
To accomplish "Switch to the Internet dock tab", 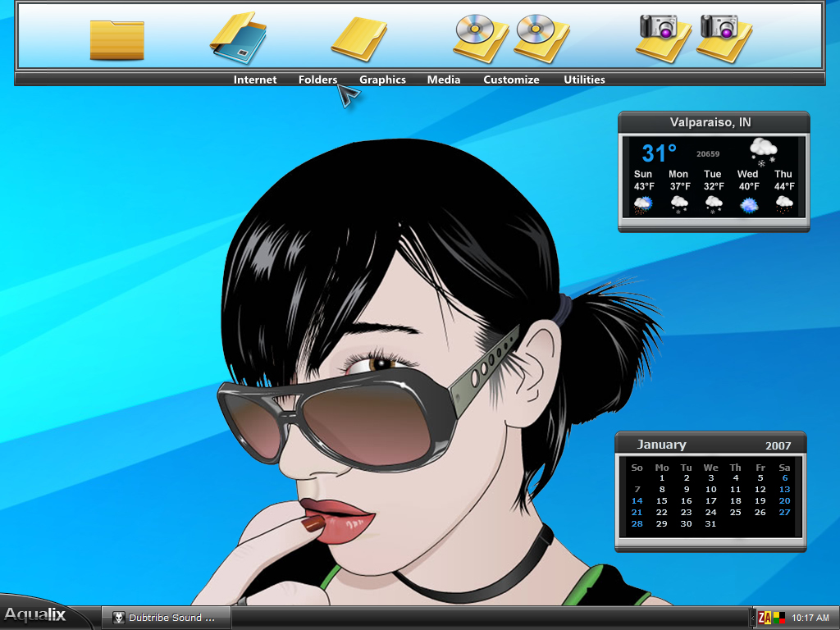I will click(x=255, y=80).
